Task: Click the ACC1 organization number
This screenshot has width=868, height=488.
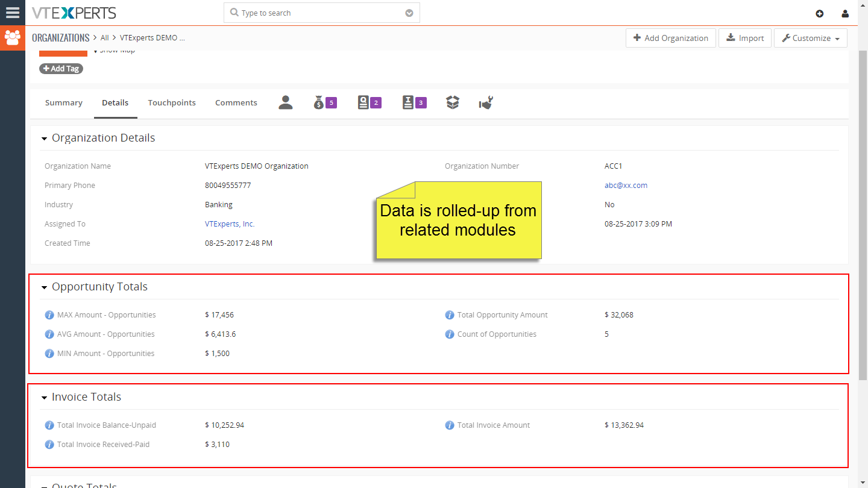Action: [x=614, y=166]
